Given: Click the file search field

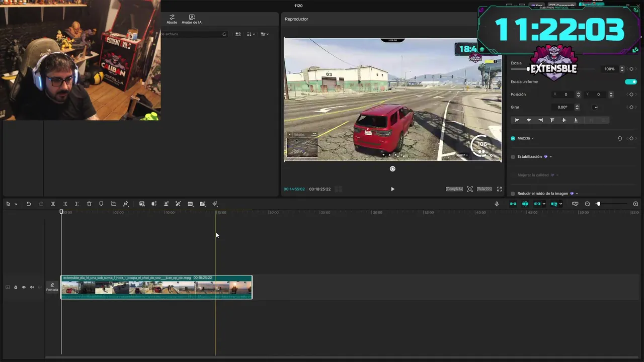Looking at the screenshot, I should coord(194,34).
